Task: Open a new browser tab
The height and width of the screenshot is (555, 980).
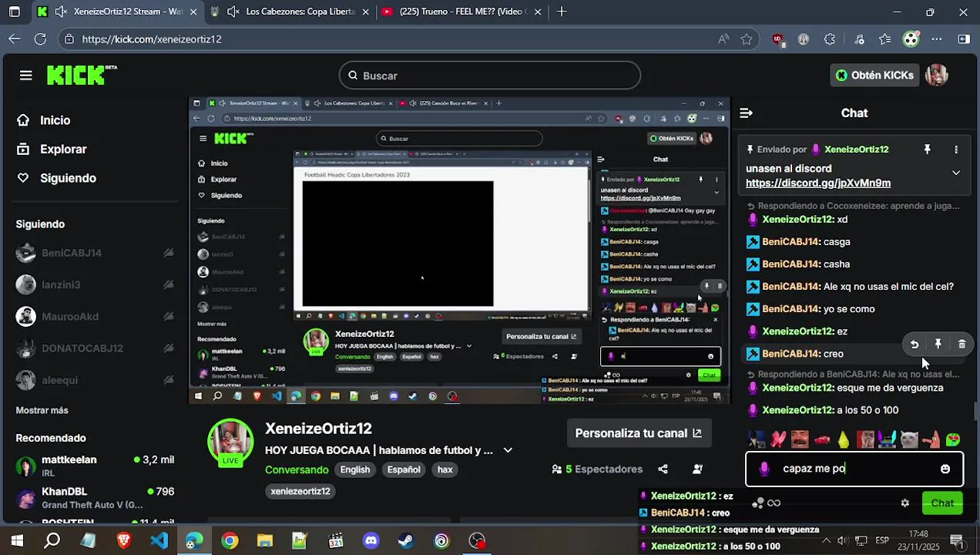Action: click(562, 12)
